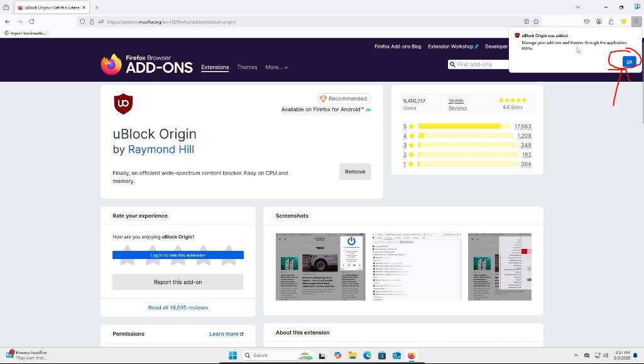
Task: Open the taskbar clock and date
Action: coord(622,355)
